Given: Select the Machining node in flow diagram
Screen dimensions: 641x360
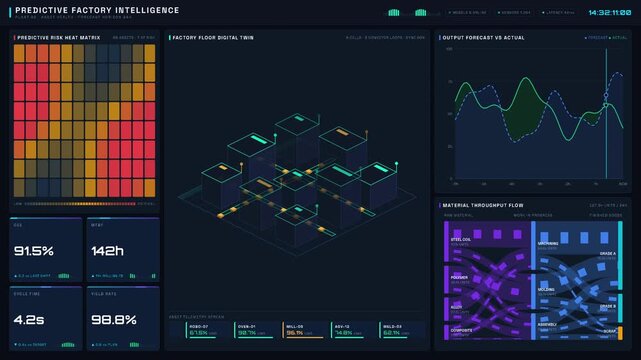Looking at the screenshot, I should click(533, 246).
